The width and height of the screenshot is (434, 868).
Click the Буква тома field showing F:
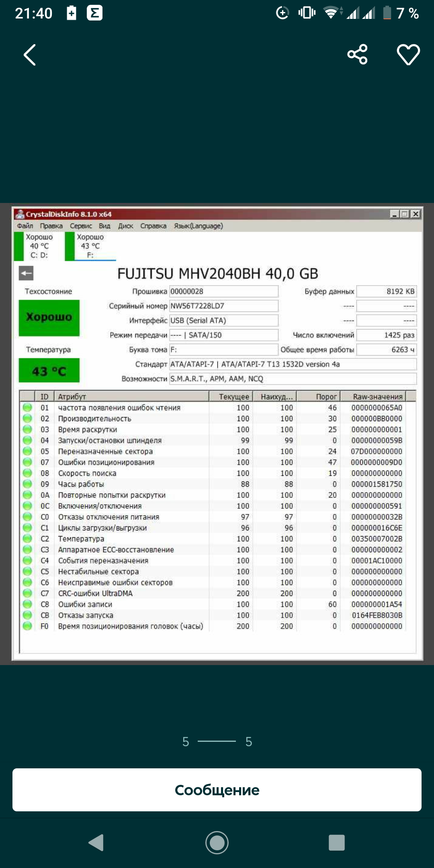tap(224, 350)
